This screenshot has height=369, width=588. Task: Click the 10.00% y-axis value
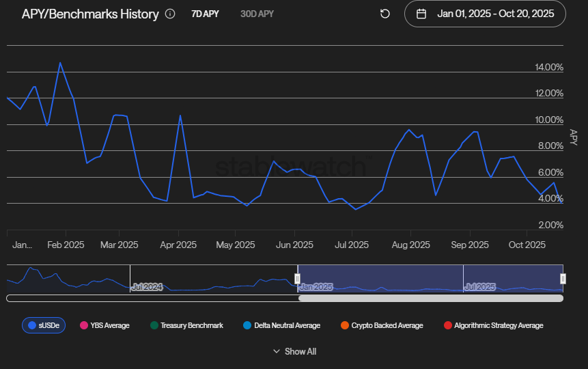[549, 120]
